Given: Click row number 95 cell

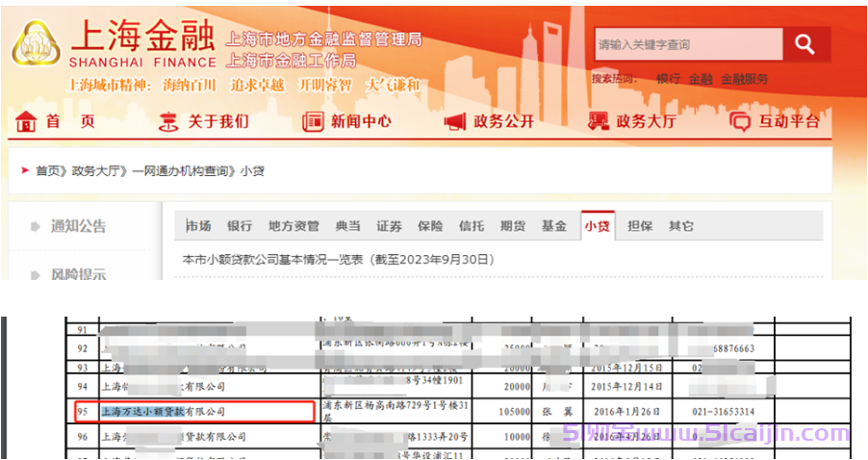Looking at the screenshot, I should point(83,411).
